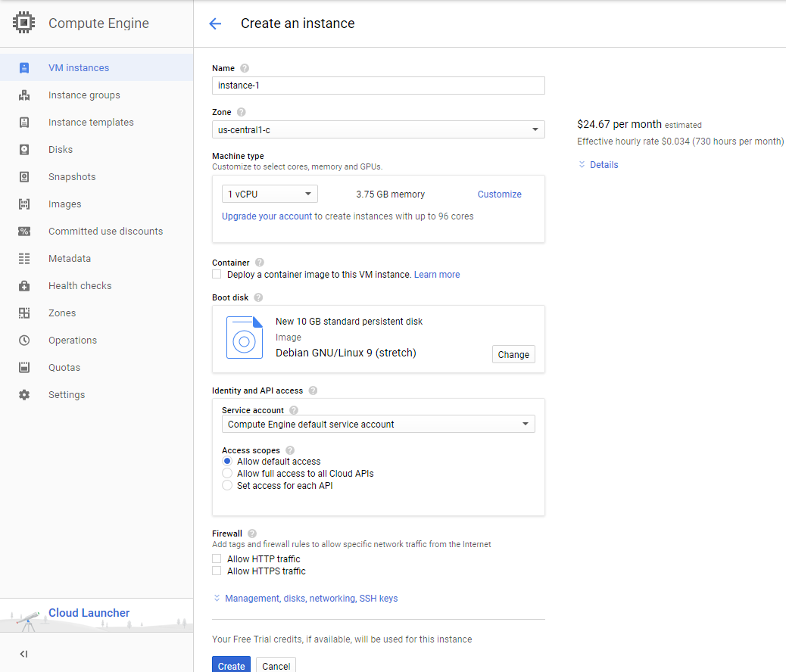This screenshot has width=786, height=672.
Task: Select Allow full access to all Cloud APIs
Action: pos(227,474)
